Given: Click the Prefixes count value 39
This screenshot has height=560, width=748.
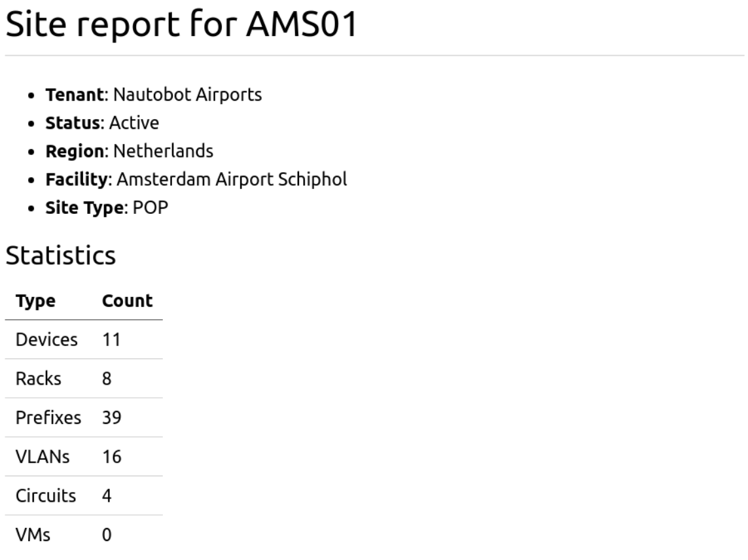Looking at the screenshot, I should click(112, 417).
